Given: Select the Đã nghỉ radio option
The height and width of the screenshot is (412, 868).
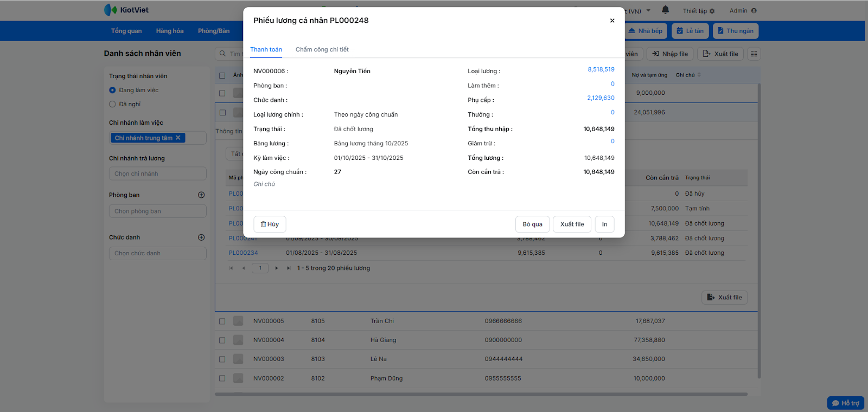Looking at the screenshot, I should (112, 104).
